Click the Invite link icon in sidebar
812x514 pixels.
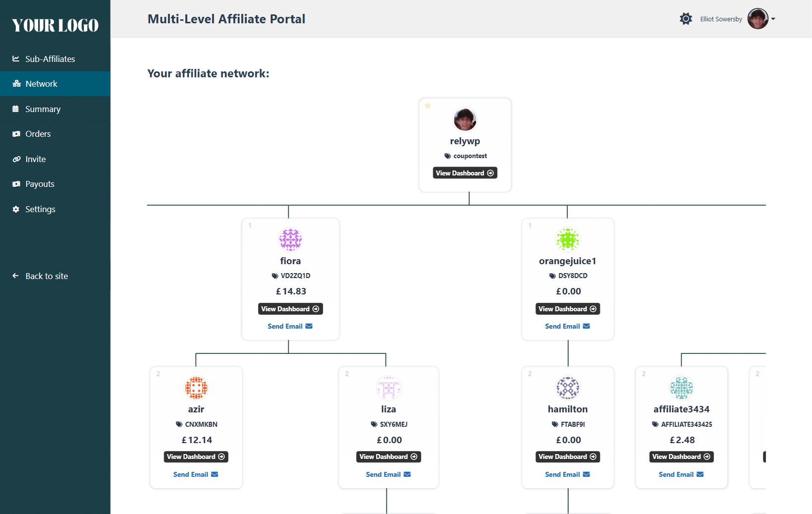[x=16, y=159]
